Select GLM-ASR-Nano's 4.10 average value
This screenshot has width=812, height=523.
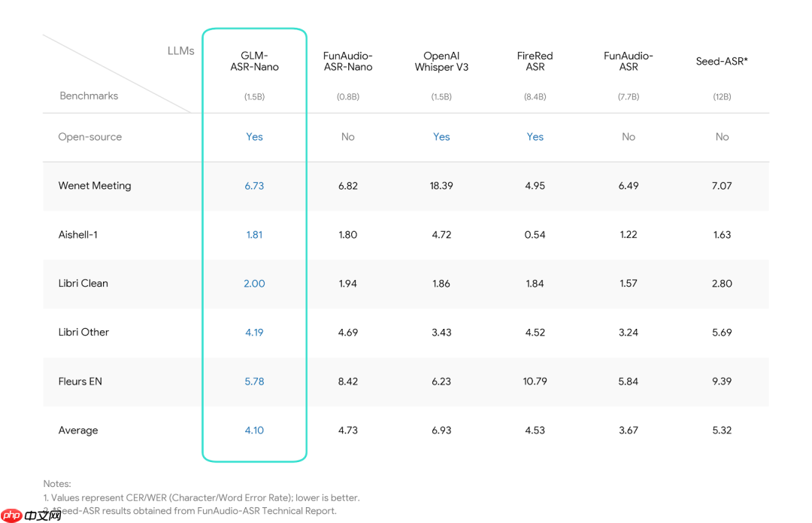(x=254, y=430)
